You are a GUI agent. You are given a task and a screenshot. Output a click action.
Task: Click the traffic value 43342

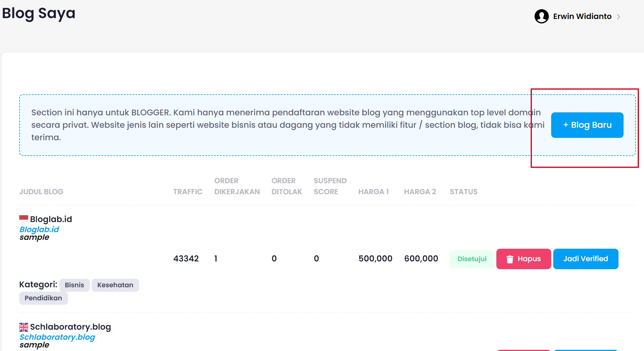(186, 259)
